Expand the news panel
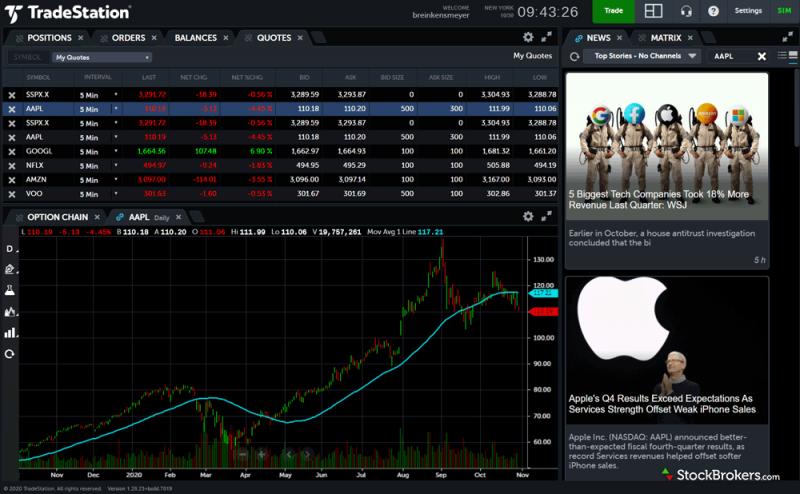 pos(787,37)
